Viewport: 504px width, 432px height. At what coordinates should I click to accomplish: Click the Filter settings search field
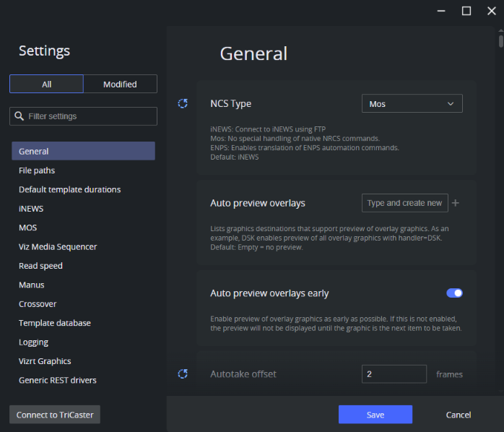point(87,116)
